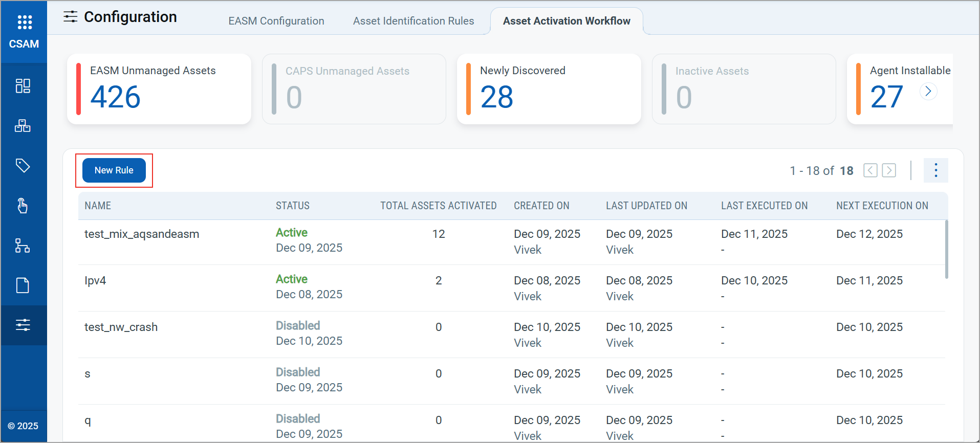
Task: Switch to the Asset Identification Rules tab
Action: (x=413, y=21)
